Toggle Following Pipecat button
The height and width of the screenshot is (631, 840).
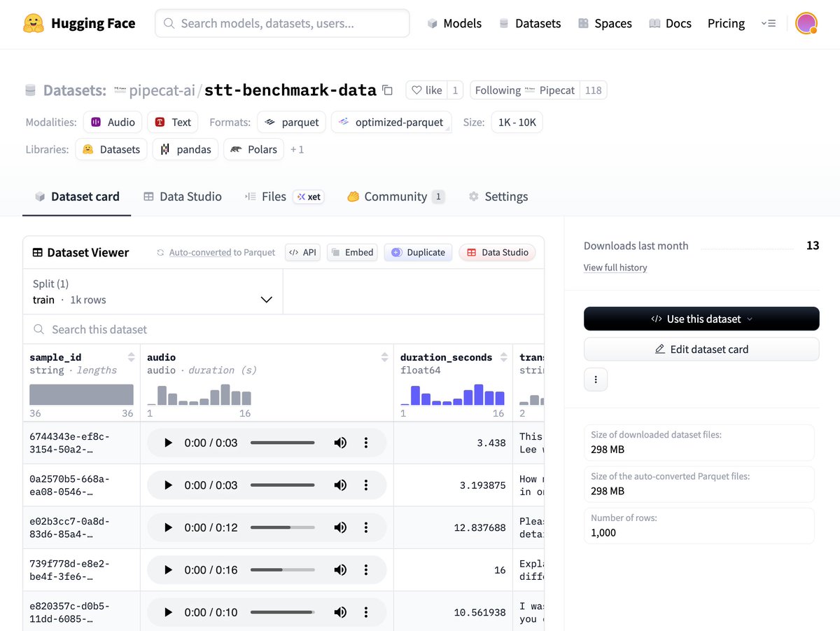(525, 90)
